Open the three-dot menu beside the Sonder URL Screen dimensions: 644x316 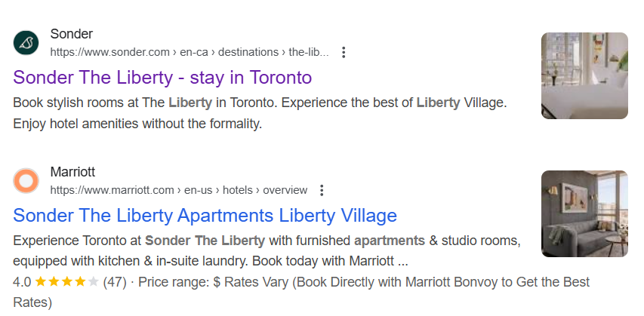(x=344, y=53)
